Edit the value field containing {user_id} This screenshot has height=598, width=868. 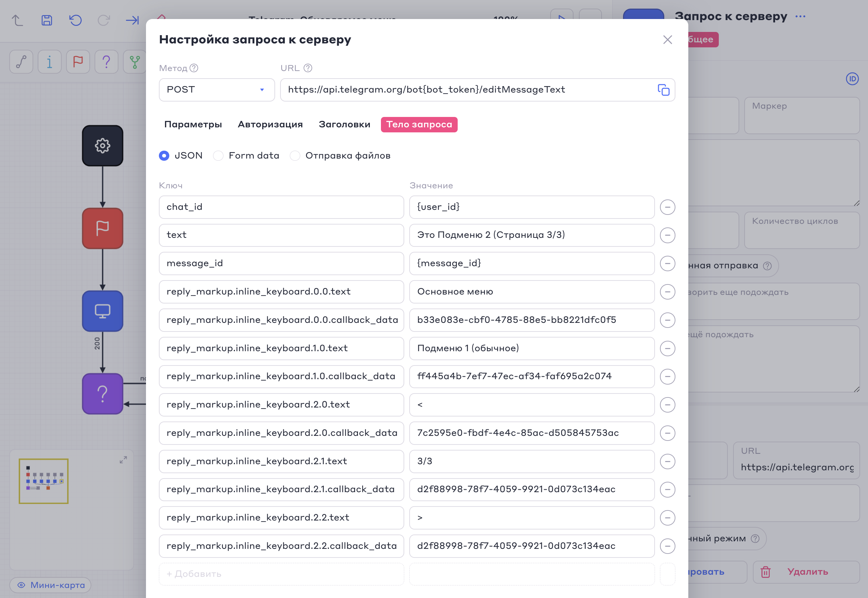[x=532, y=207]
